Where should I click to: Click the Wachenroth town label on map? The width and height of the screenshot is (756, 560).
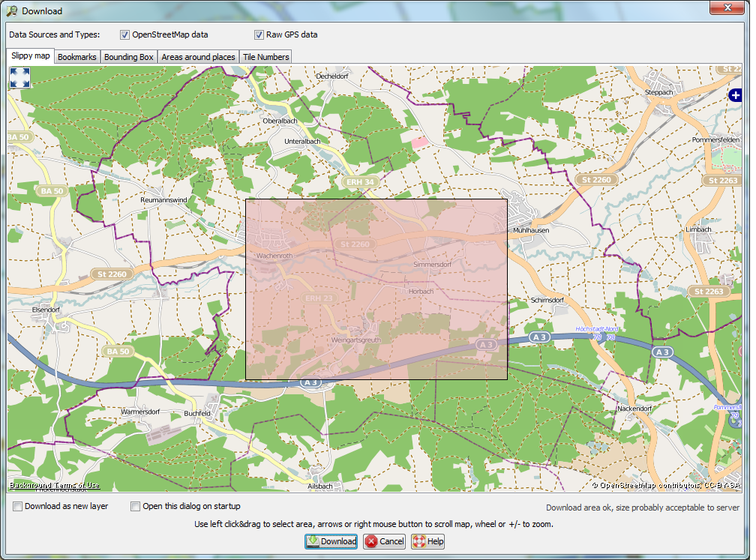(274, 256)
